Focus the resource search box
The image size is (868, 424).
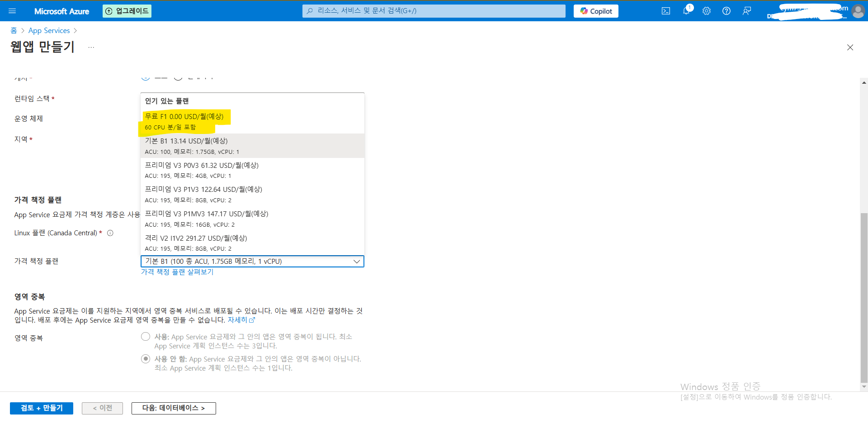[434, 11]
